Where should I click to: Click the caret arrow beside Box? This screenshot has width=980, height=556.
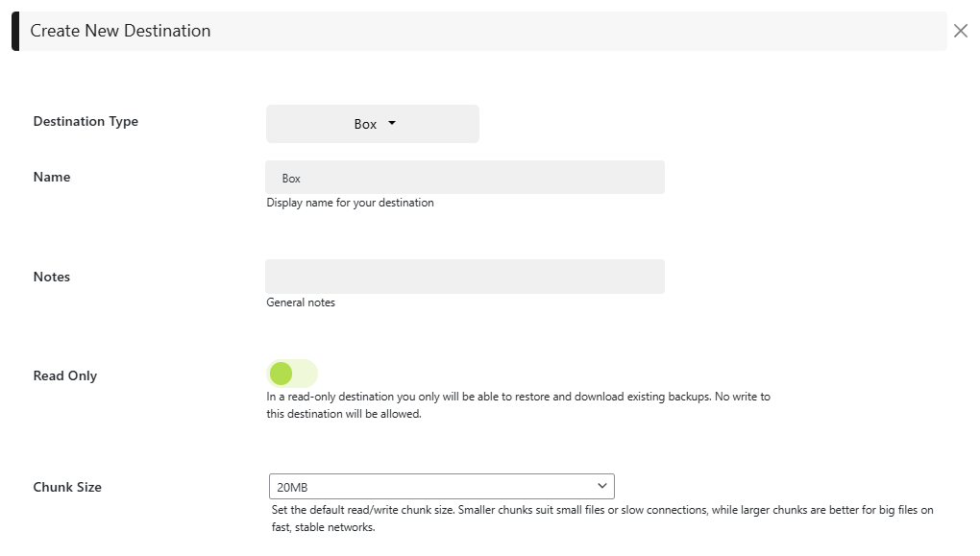point(392,124)
